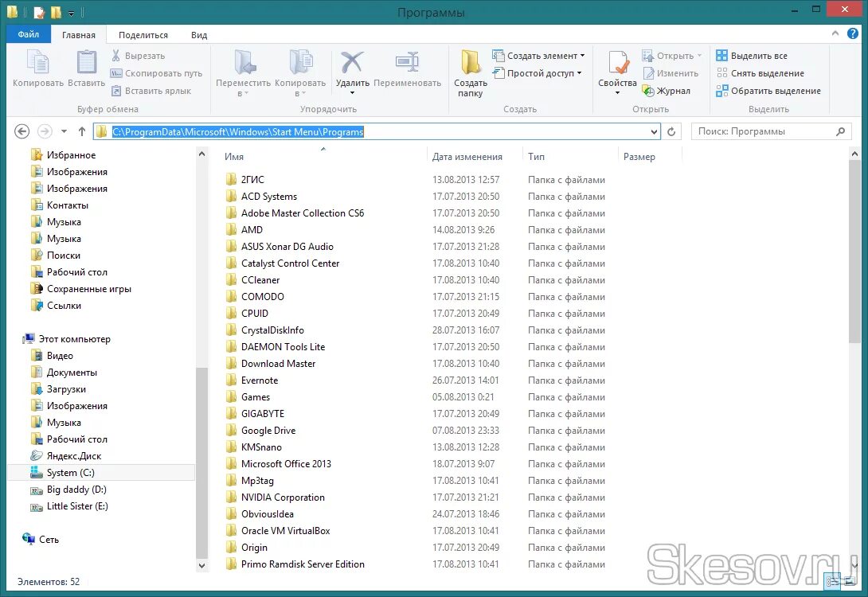
Task: Collapse the ribbon with the chevron
Action: pyautogui.click(x=835, y=33)
